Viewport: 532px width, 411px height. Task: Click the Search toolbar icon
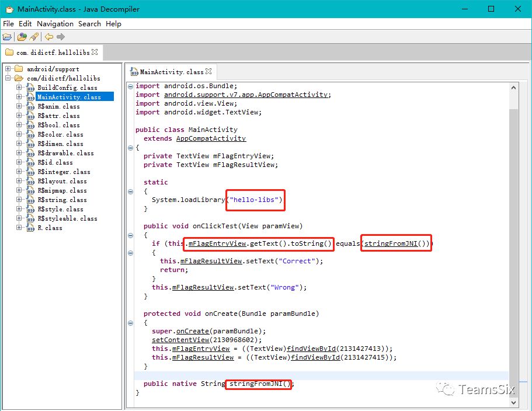point(34,37)
